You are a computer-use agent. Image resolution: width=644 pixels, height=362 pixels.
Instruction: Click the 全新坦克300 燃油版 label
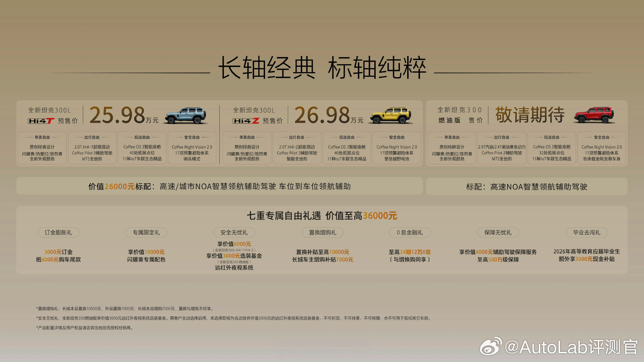tap(460, 115)
